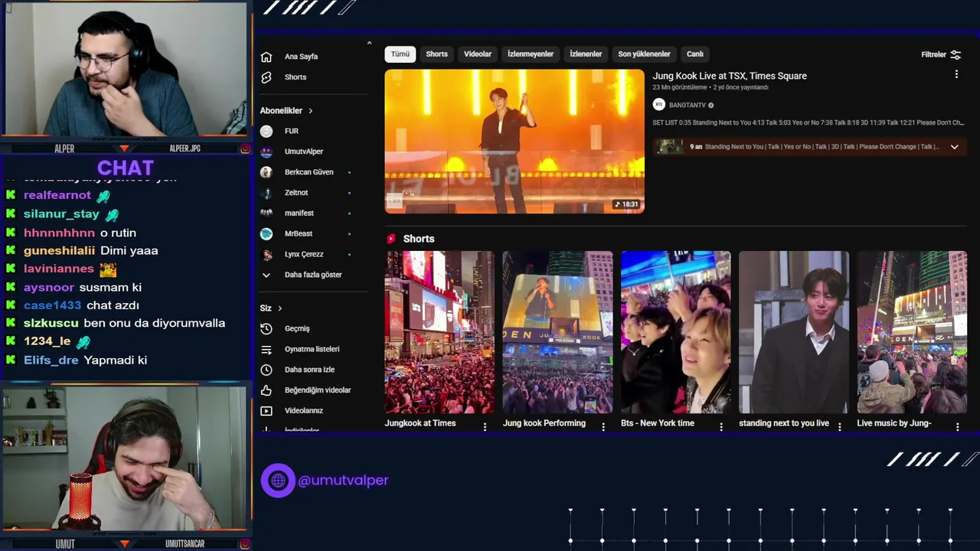Viewport: 980px width, 551px height.
Task: Click the globe icon beside @umutvalper
Action: (278, 481)
